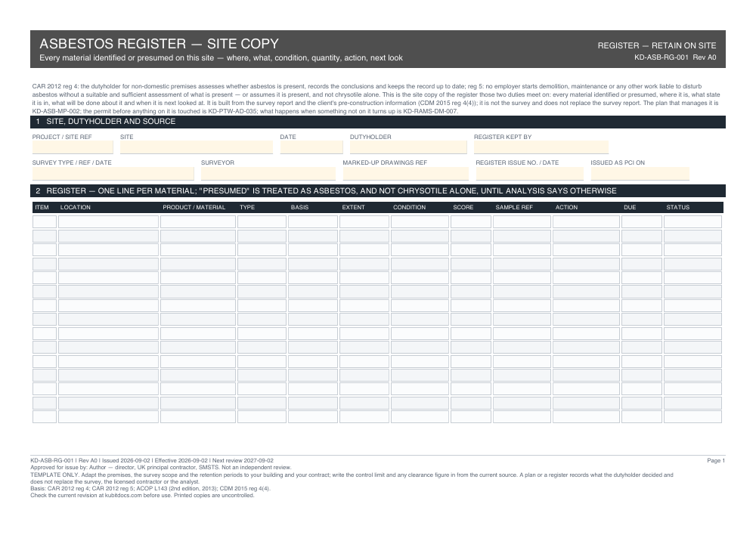Select the CONDITION column header
Viewport: 756px width, 535px height.
point(409,207)
